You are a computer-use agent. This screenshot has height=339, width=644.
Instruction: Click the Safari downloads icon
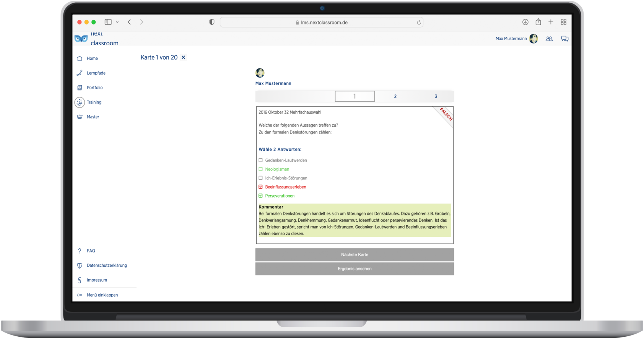[525, 22]
